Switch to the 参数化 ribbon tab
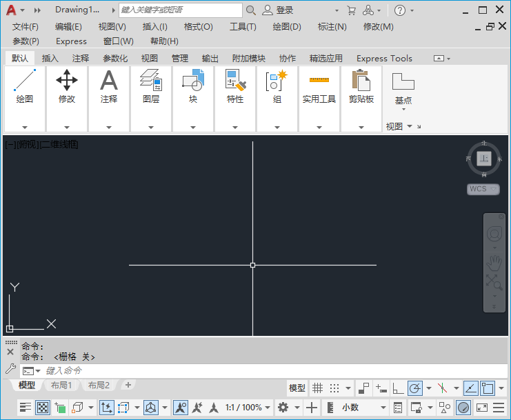This screenshot has width=511, height=420. point(115,59)
